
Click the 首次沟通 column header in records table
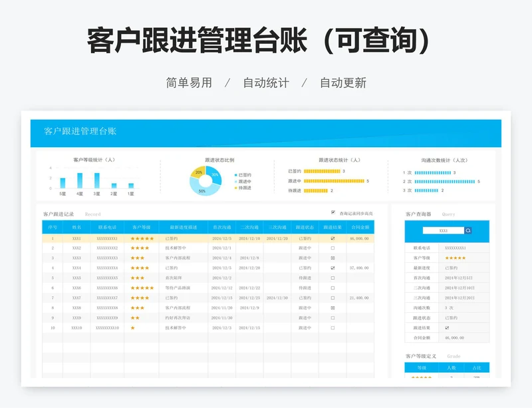coord(222,227)
